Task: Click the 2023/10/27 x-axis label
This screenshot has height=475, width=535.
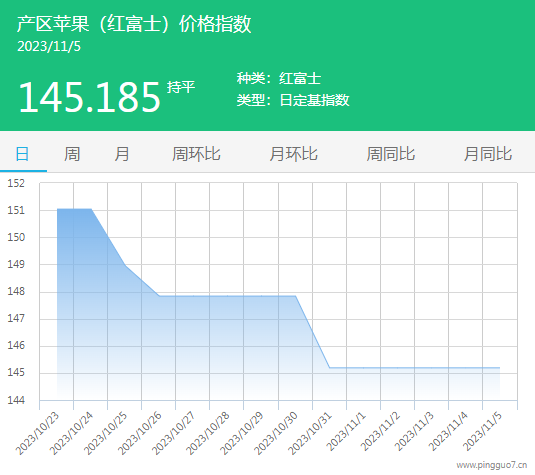Action: click(x=174, y=433)
